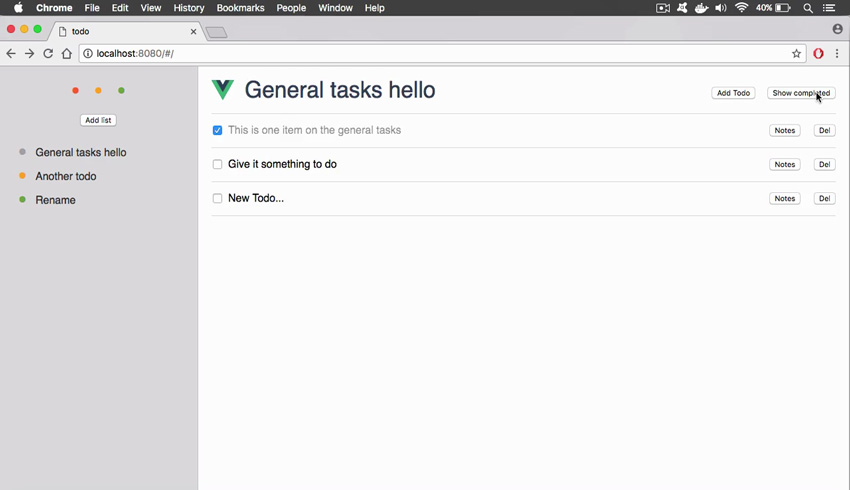This screenshot has height=490, width=850.
Task: Go to the browser home icon
Action: [x=67, y=53]
